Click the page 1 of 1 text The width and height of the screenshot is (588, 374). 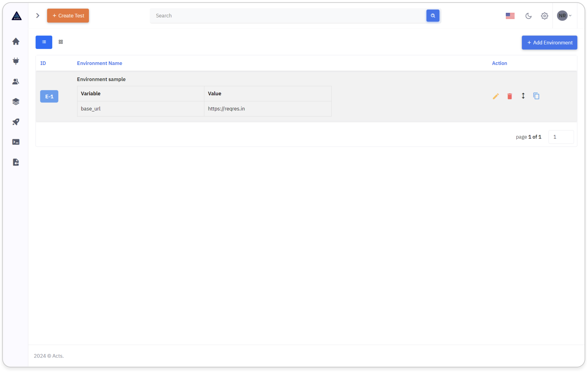tap(528, 137)
